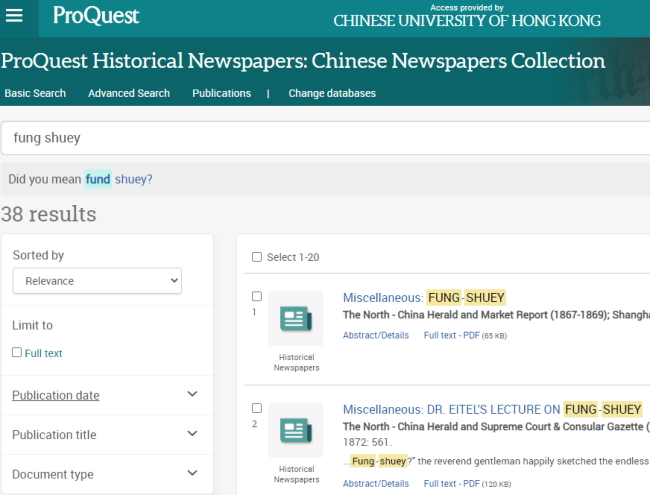Click the Chinese Newspapers Collection database title

[303, 61]
